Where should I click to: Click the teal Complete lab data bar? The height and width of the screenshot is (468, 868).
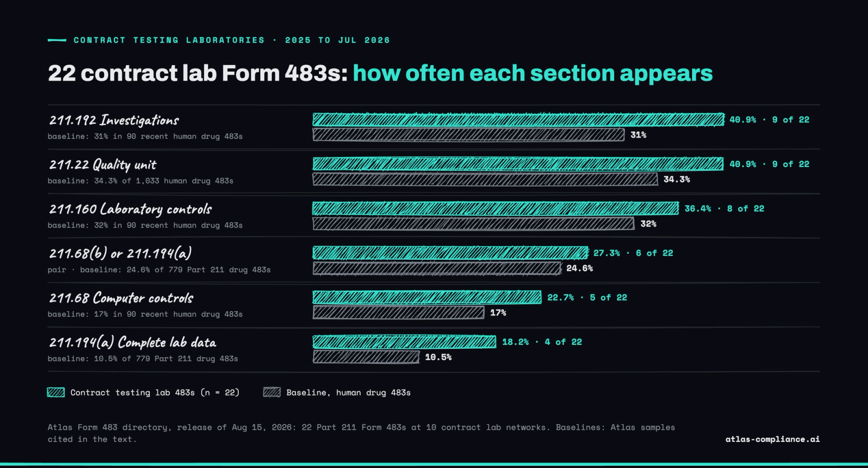[405, 342]
